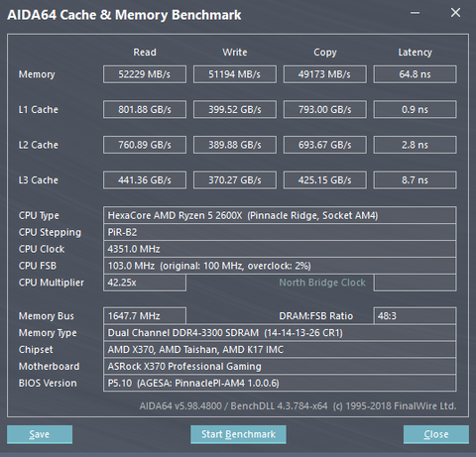Click the CPU Type field Ryzen 5 2600X
Image resolution: width=476 pixels, height=457 pixels.
[280, 215]
